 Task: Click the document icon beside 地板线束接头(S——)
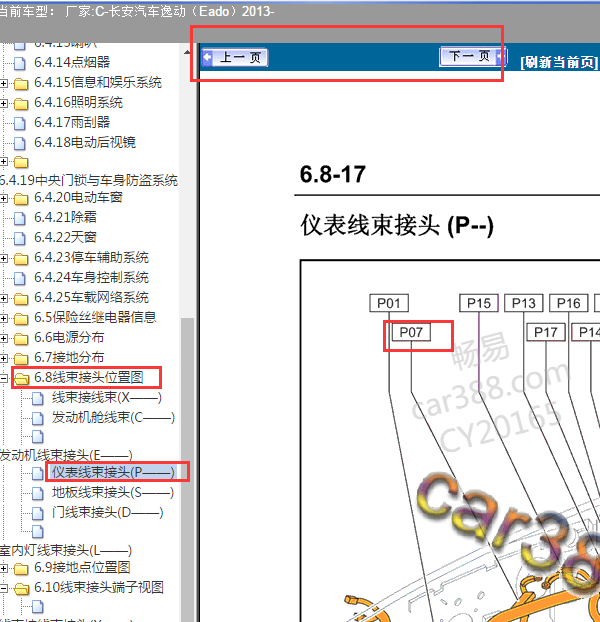(38, 493)
